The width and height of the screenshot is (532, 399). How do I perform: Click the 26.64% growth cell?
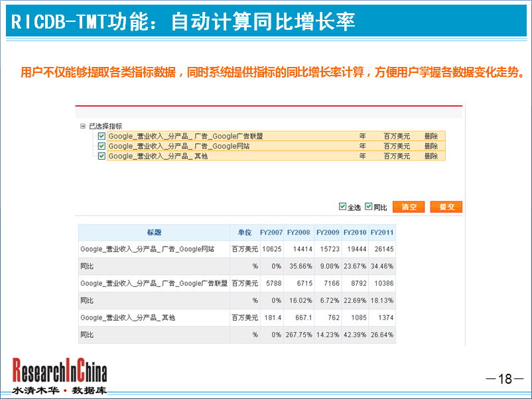coord(382,335)
